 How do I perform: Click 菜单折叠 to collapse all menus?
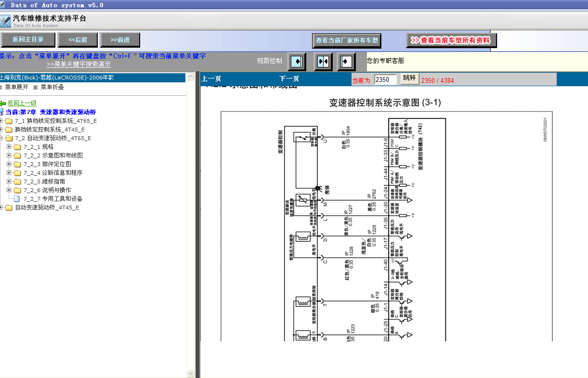tap(52, 88)
